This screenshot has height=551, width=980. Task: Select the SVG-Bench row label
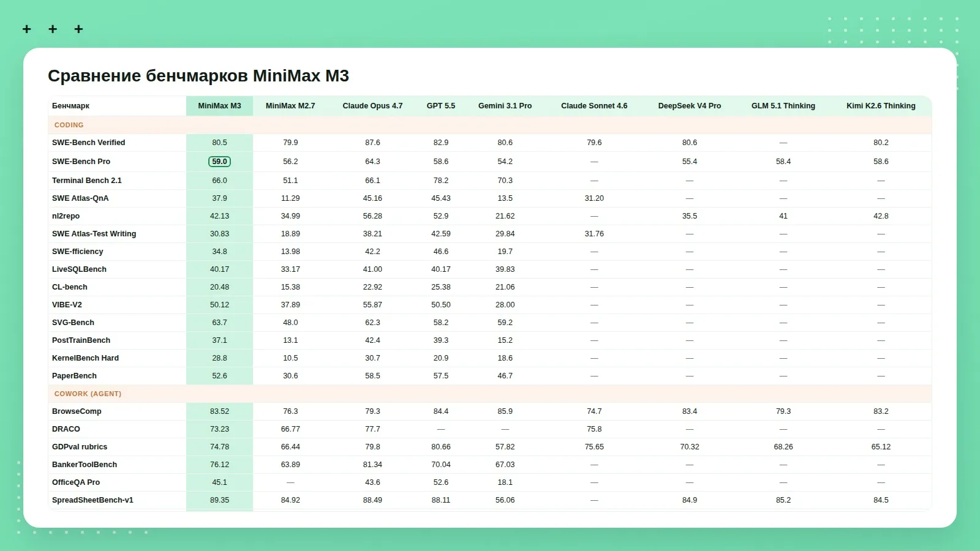tap(73, 323)
